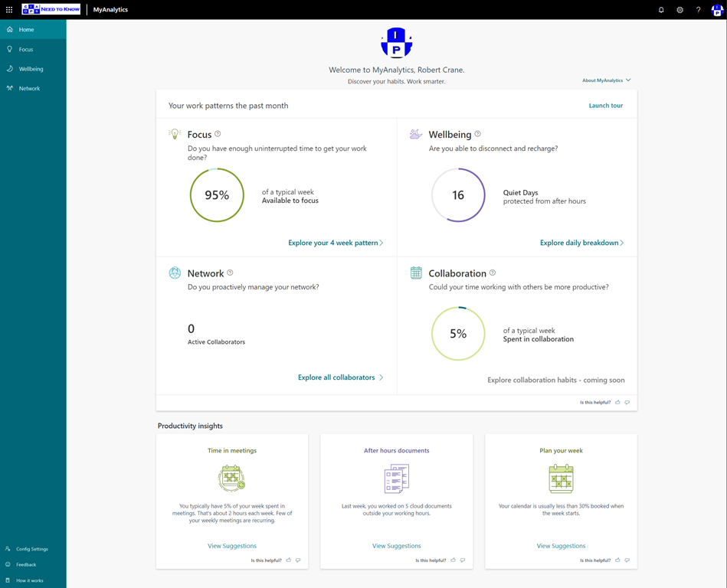The image size is (727, 588).
Task: Click the 95% focus progress ring
Action: pos(217,195)
